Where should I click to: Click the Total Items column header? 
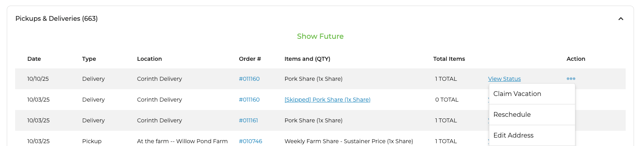click(x=449, y=59)
